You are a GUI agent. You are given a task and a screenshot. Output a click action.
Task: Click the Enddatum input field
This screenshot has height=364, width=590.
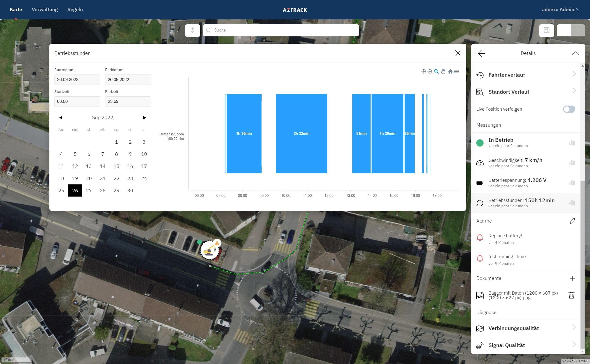pyautogui.click(x=128, y=80)
